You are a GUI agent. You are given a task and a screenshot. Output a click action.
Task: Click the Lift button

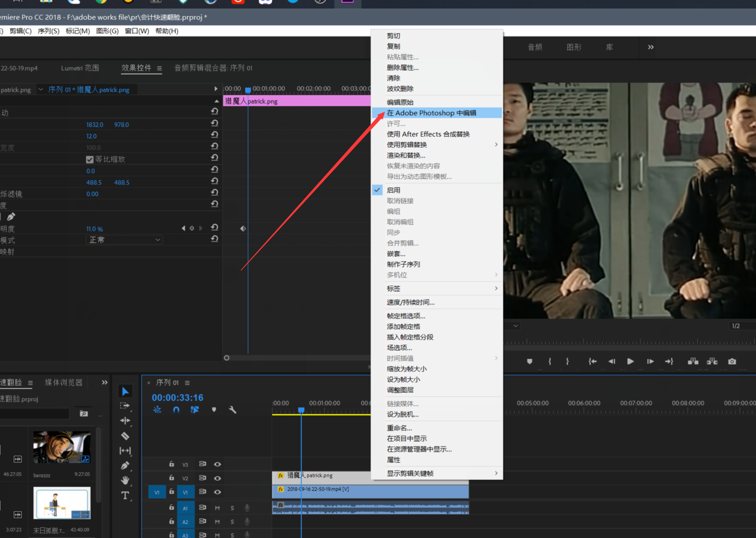(x=693, y=361)
